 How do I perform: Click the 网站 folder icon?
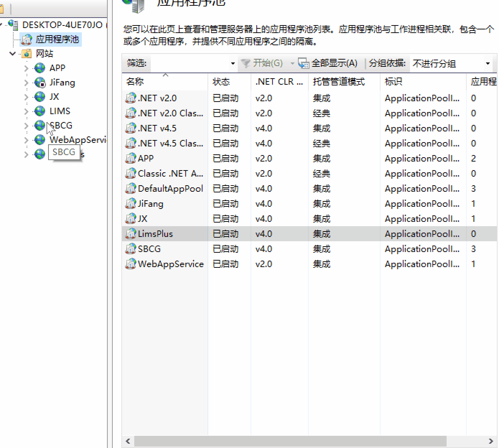(27, 54)
